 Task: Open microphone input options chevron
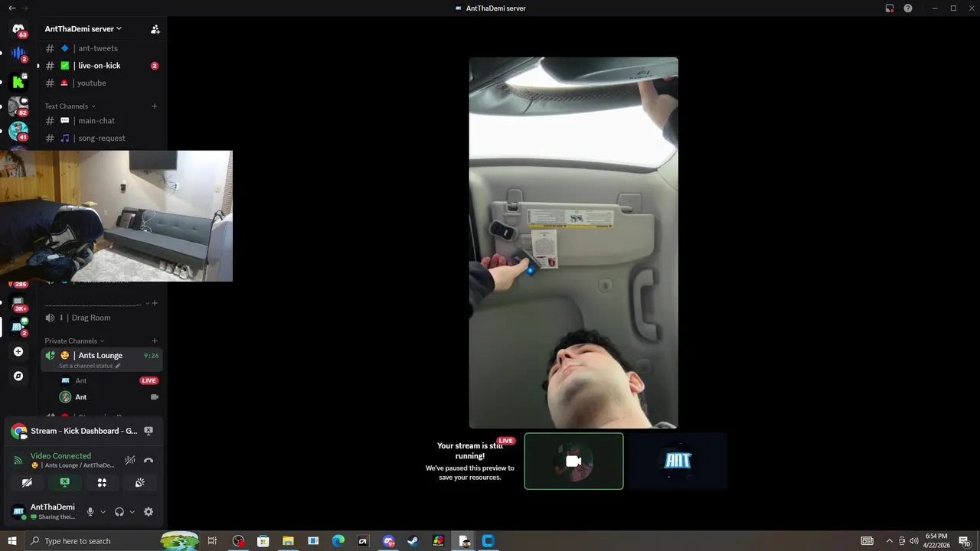point(103,512)
